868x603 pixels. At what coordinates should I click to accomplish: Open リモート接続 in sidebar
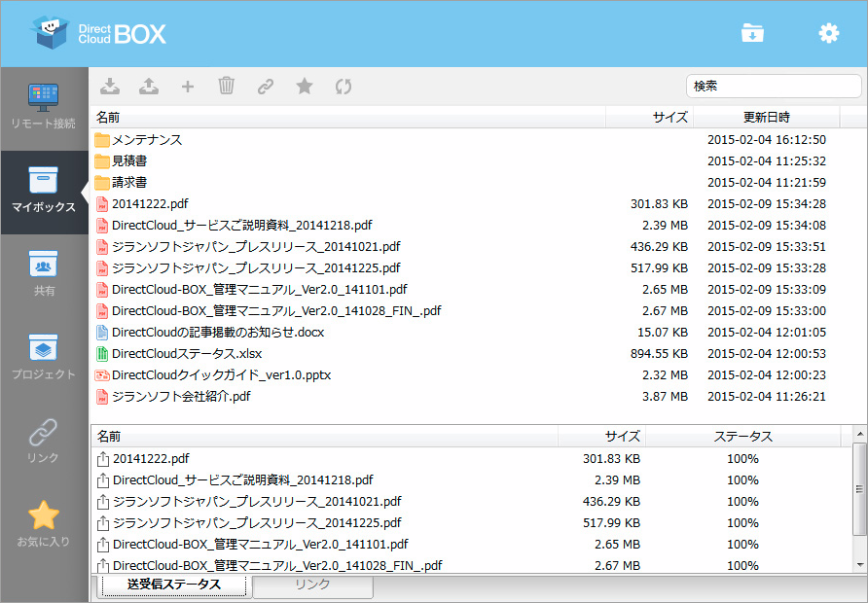(x=44, y=107)
